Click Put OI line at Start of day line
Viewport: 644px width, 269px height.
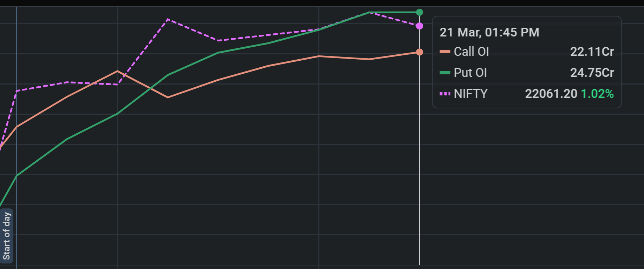tap(17, 176)
